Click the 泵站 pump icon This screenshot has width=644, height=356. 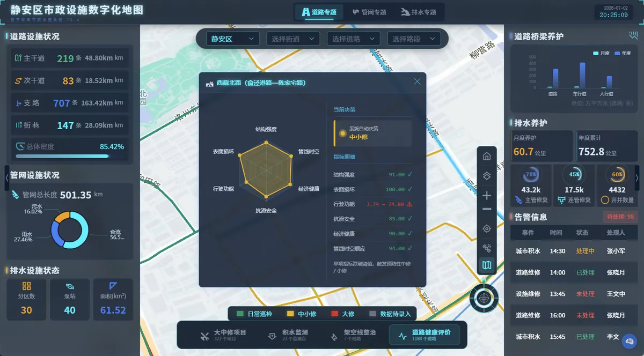[70, 286]
